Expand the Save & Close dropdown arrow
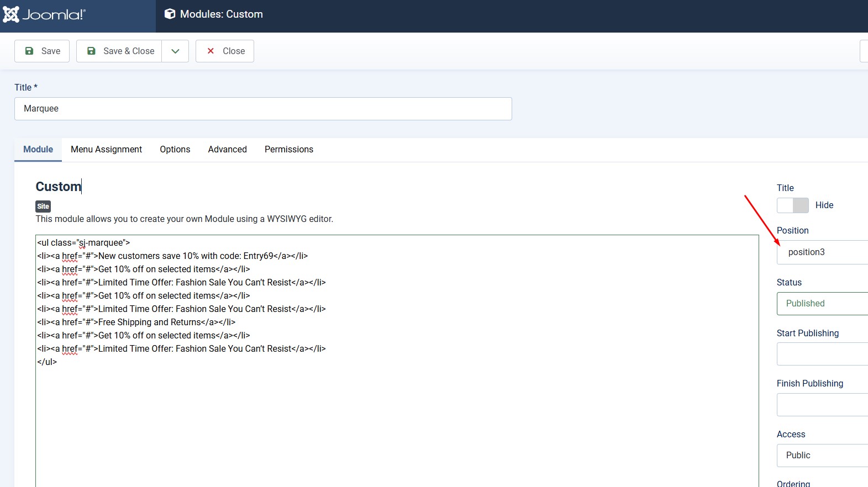The image size is (868, 487). click(x=175, y=51)
